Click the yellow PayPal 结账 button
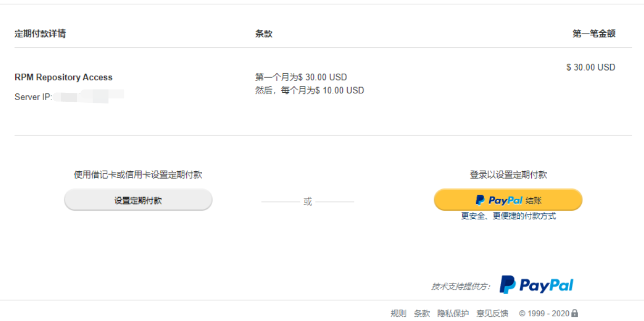The width and height of the screenshot is (644, 321). [x=508, y=200]
